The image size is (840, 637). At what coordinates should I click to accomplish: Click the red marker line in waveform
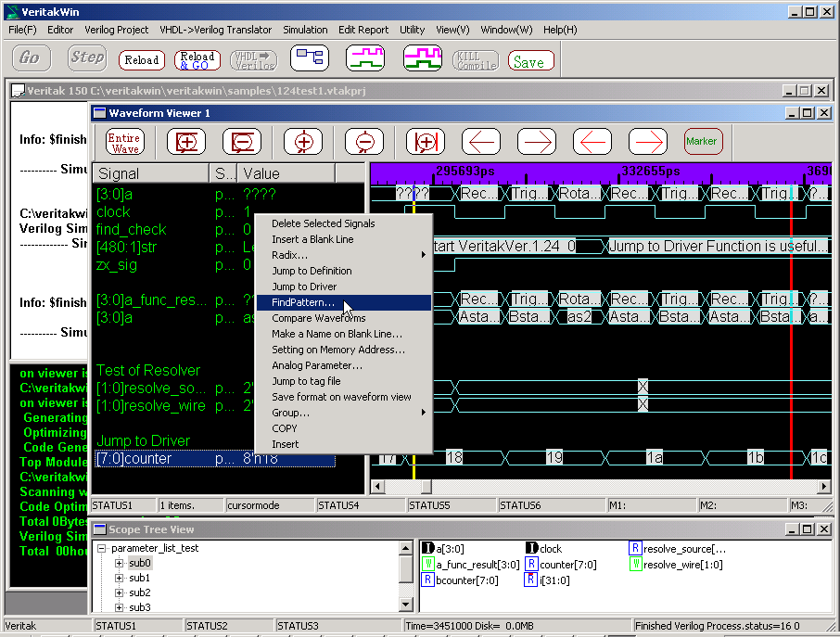click(791, 332)
